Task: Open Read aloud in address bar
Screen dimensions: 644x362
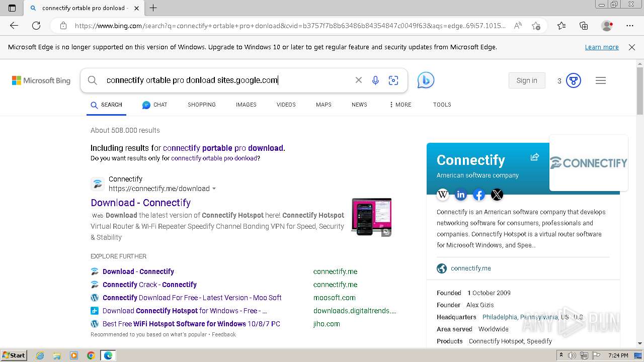Action: [518, 26]
